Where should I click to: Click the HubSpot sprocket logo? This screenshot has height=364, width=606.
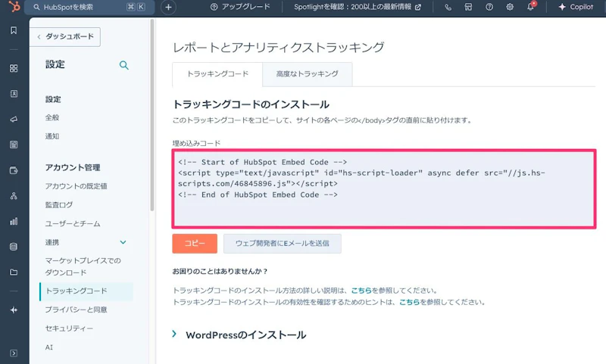pyautogui.click(x=14, y=6)
